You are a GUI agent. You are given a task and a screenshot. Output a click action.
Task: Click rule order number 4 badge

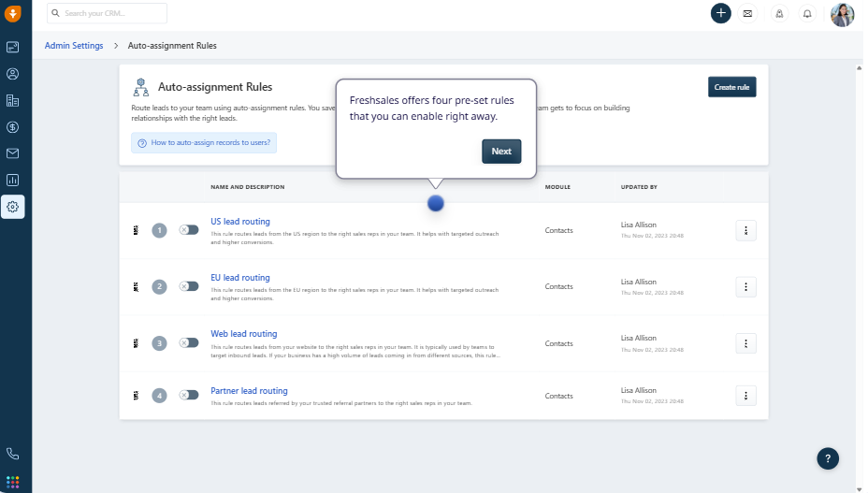tap(159, 396)
